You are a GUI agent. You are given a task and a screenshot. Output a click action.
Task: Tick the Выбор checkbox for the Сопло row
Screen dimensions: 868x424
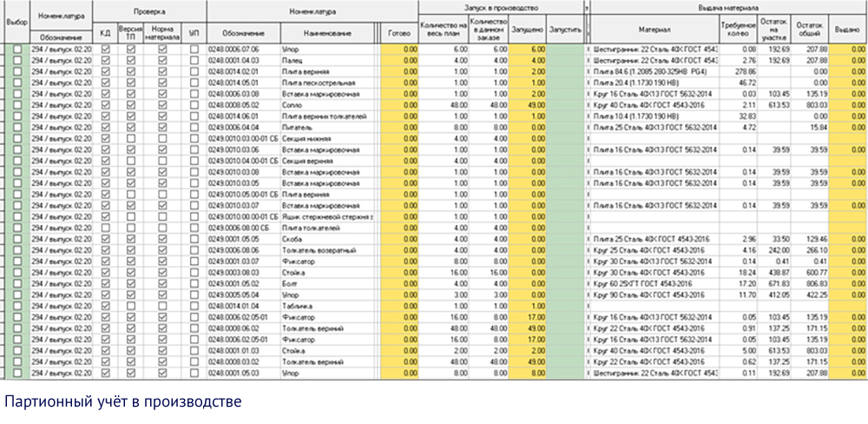17,105
